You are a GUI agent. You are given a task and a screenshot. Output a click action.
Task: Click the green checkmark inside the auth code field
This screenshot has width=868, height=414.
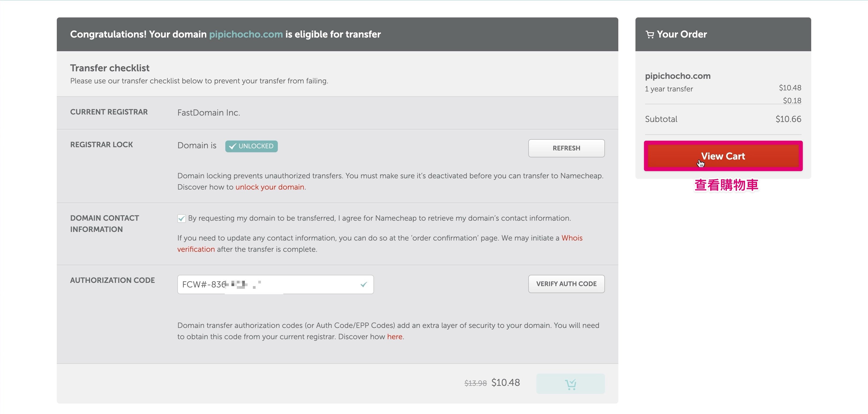click(364, 284)
